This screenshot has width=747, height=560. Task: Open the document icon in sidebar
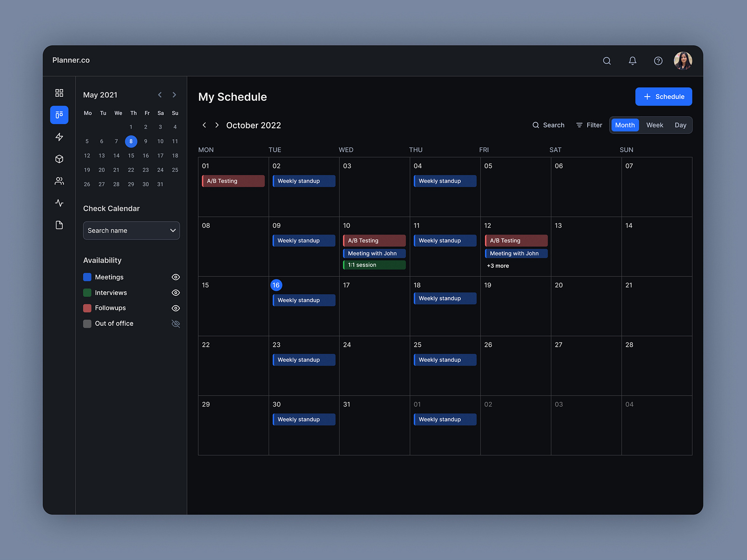(x=59, y=225)
